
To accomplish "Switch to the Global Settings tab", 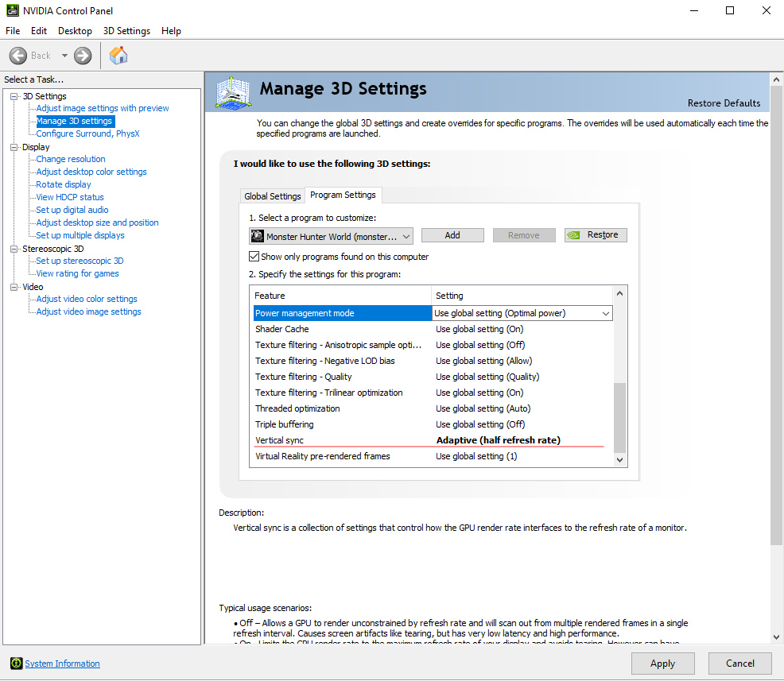I will pos(273,196).
